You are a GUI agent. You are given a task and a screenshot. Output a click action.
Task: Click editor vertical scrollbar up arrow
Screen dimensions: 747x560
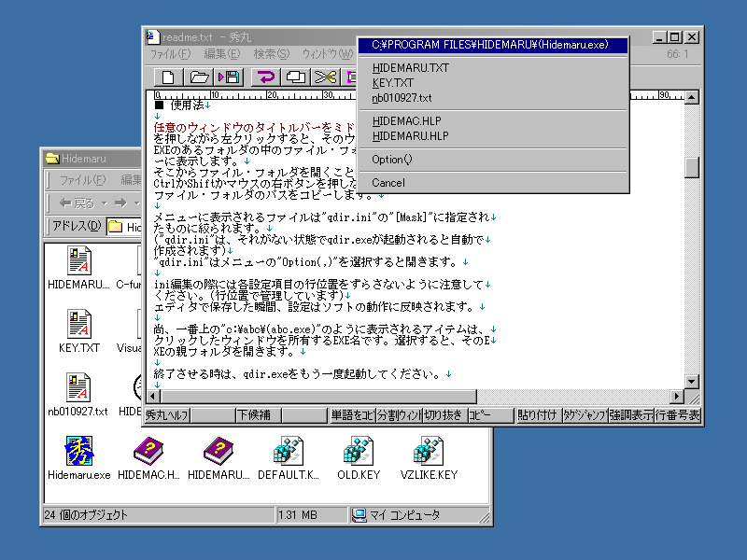click(692, 97)
